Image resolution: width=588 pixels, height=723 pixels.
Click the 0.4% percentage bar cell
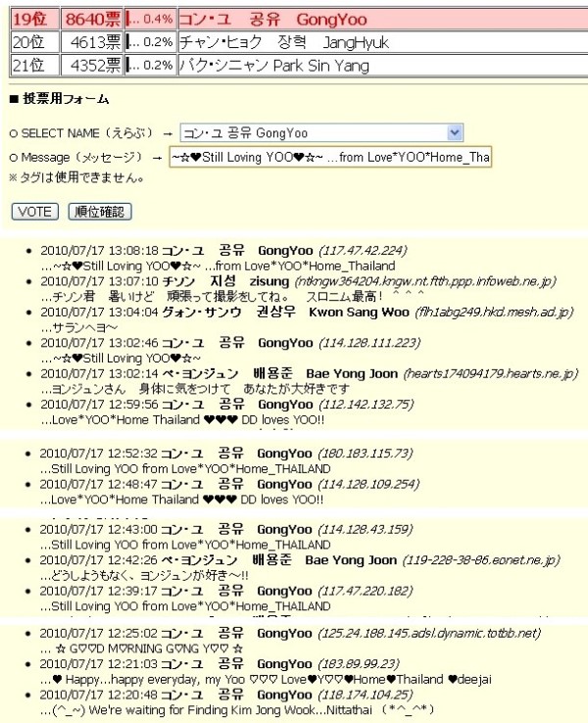pos(150,19)
